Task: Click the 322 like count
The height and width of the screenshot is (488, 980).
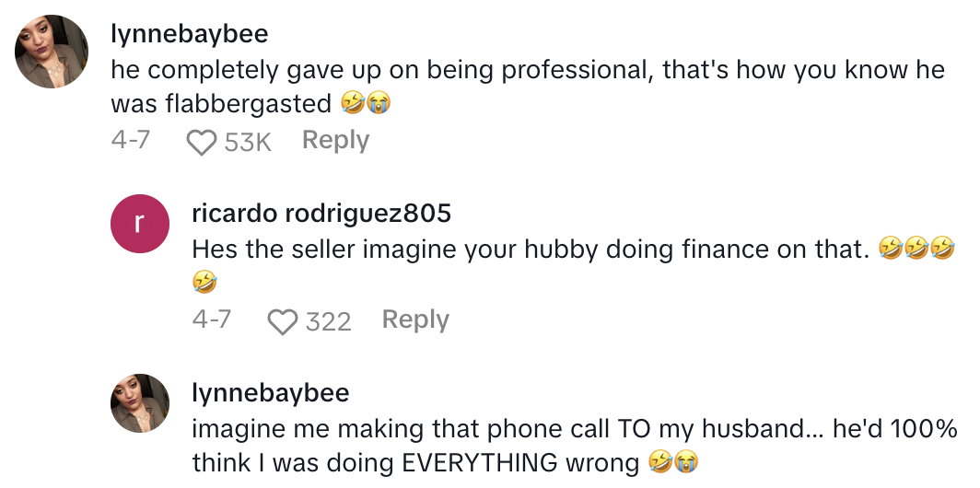Action: click(x=328, y=321)
